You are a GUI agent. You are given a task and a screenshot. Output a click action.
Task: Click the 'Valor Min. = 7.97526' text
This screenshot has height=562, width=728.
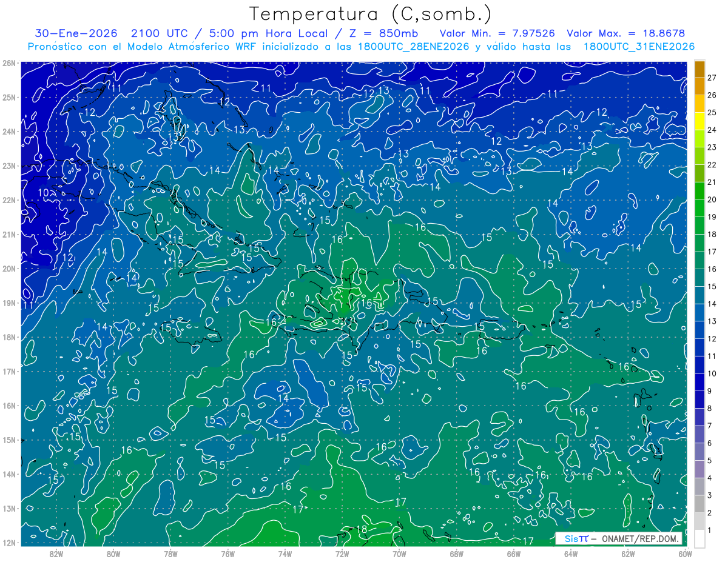point(497,33)
